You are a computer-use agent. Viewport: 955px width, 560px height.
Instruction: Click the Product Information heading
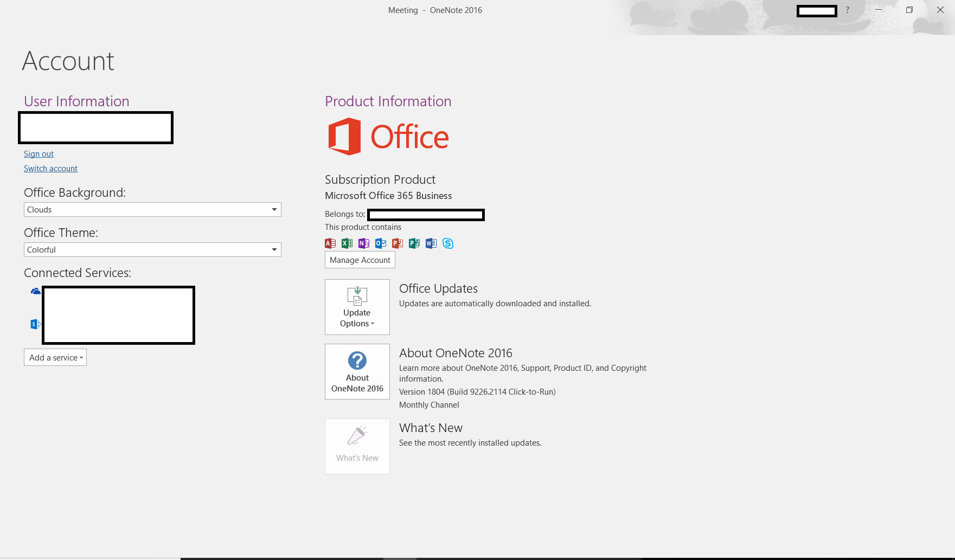click(x=388, y=101)
